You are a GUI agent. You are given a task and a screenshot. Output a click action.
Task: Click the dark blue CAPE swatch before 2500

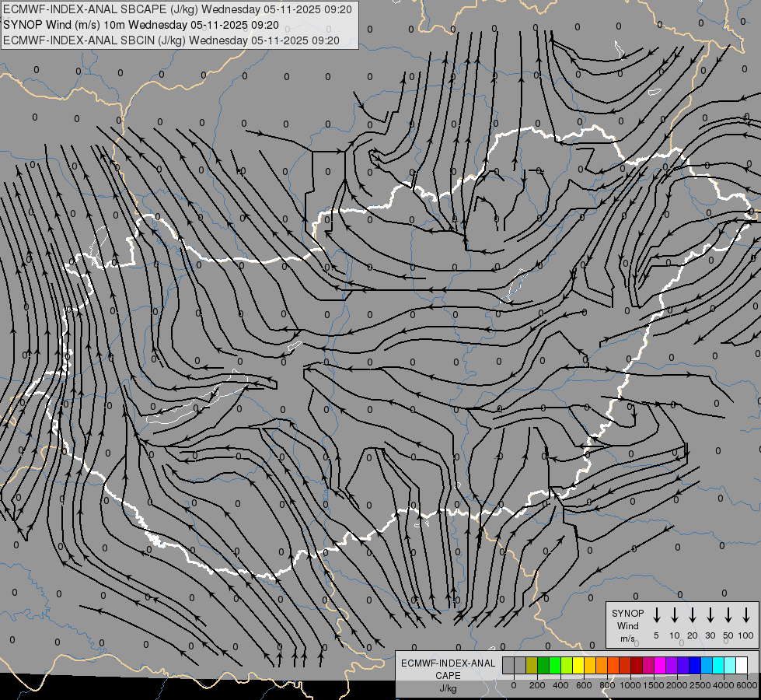pyautogui.click(x=696, y=665)
